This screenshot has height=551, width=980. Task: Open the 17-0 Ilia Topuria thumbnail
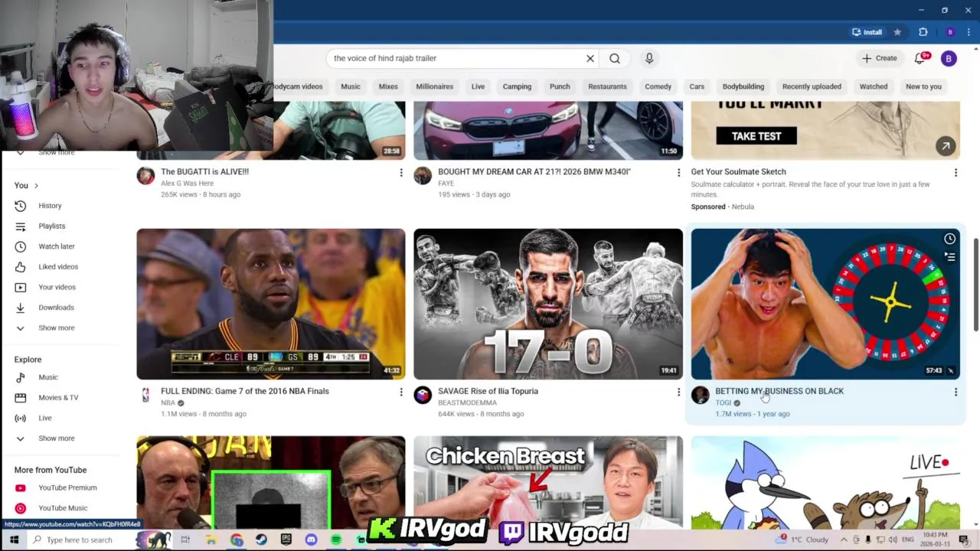point(548,304)
